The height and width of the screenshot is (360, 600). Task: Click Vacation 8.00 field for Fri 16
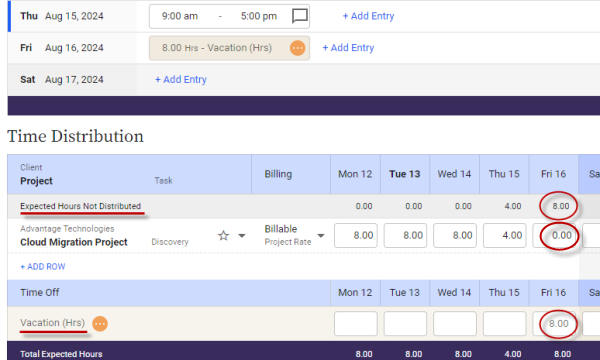[x=554, y=324]
